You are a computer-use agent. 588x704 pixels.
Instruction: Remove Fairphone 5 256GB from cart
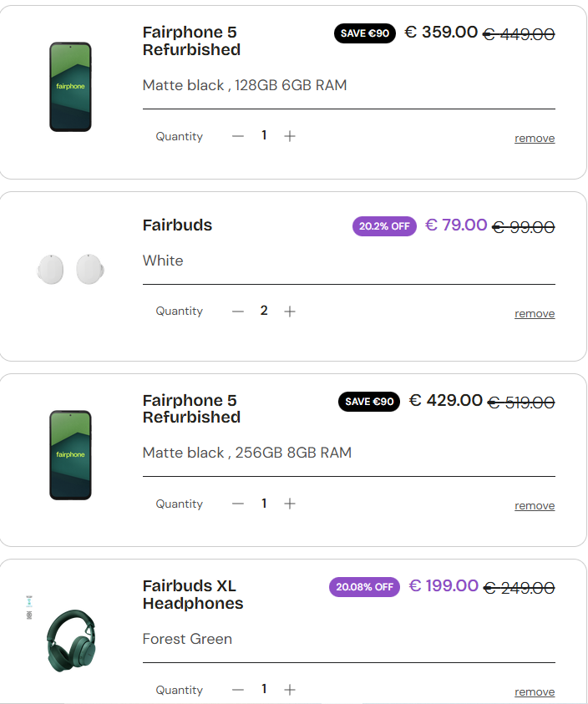535,506
